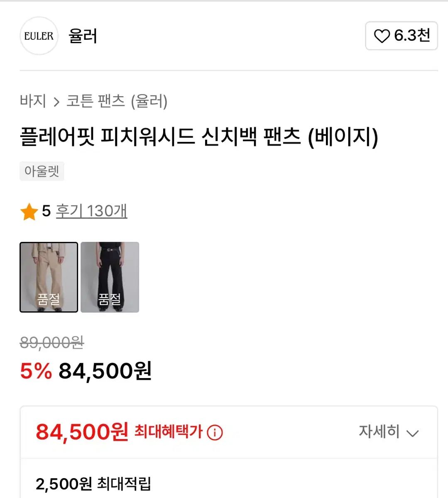Click the product title 플레어핏 피치워시드 신치백 팬츠

tap(199, 137)
